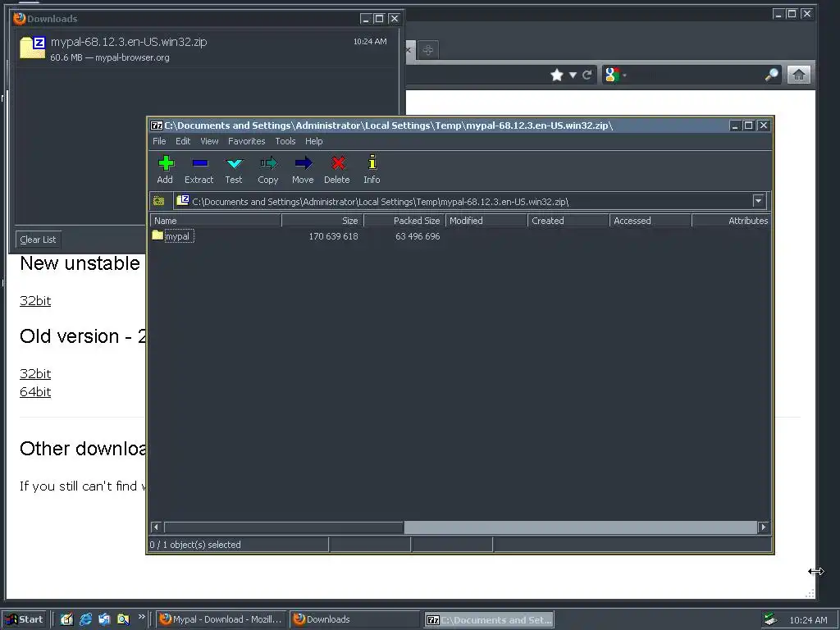Click the '0 / 1 object(s) selected' status text
840x630 pixels.
pyautogui.click(x=195, y=545)
